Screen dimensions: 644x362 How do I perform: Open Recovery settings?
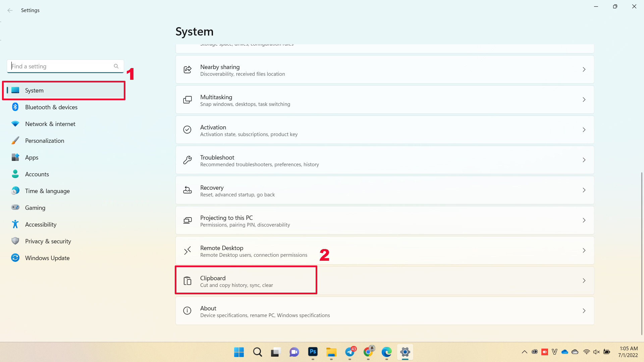coord(385,190)
